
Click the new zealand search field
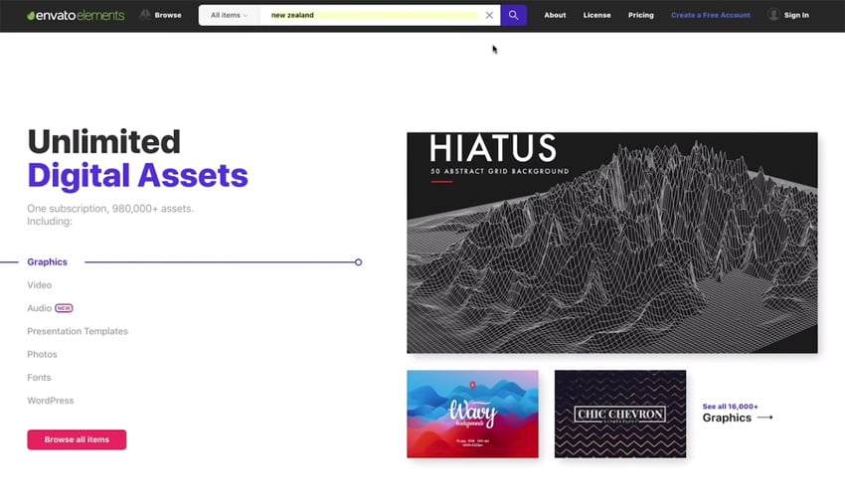tap(372, 15)
